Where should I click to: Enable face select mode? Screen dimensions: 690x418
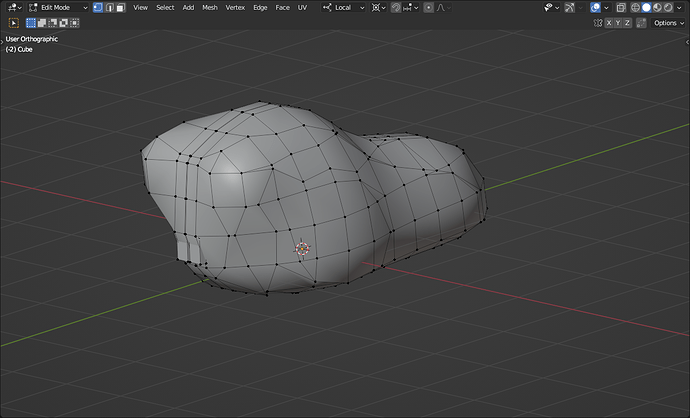point(121,7)
